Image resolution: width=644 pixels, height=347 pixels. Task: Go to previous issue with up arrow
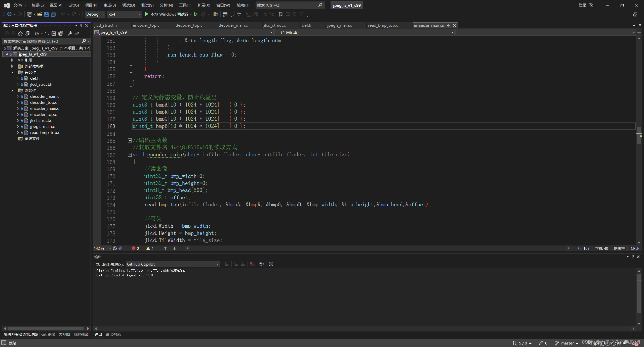[x=165, y=248]
